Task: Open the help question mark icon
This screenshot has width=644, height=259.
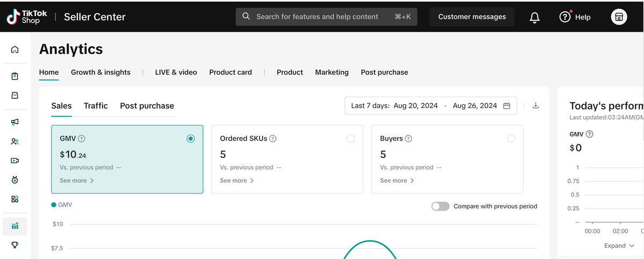Action: (565, 17)
